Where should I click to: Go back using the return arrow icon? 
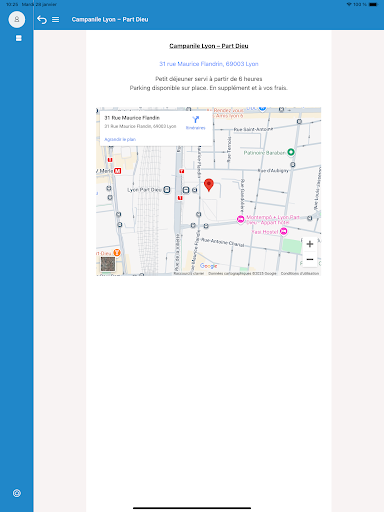click(42, 20)
